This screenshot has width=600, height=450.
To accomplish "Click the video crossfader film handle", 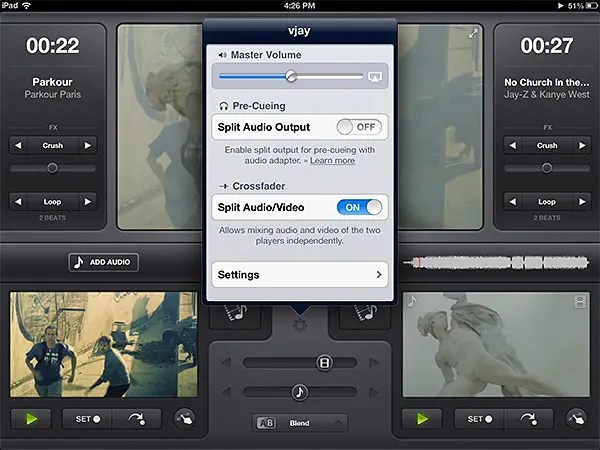I will pos(324,362).
